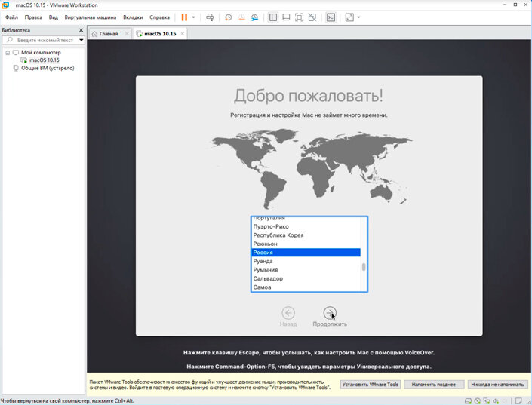
Task: Click the Назад back arrow button
Action: (x=288, y=313)
